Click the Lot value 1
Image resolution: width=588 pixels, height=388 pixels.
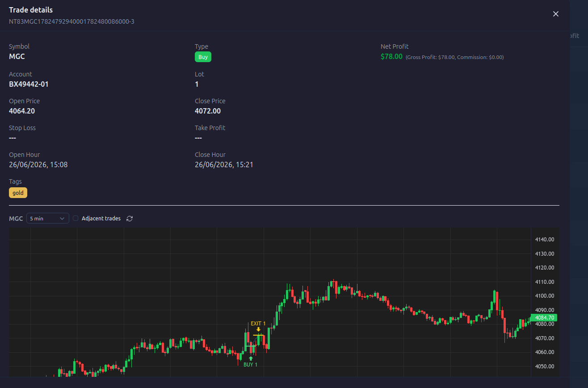coord(197,84)
